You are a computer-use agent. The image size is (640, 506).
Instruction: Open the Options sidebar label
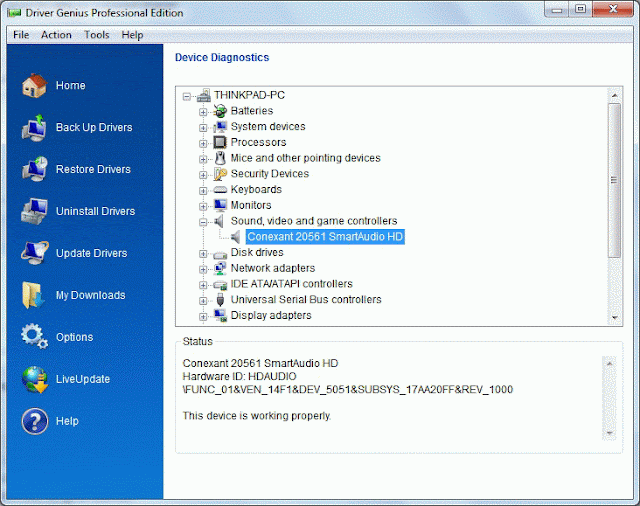point(74,337)
